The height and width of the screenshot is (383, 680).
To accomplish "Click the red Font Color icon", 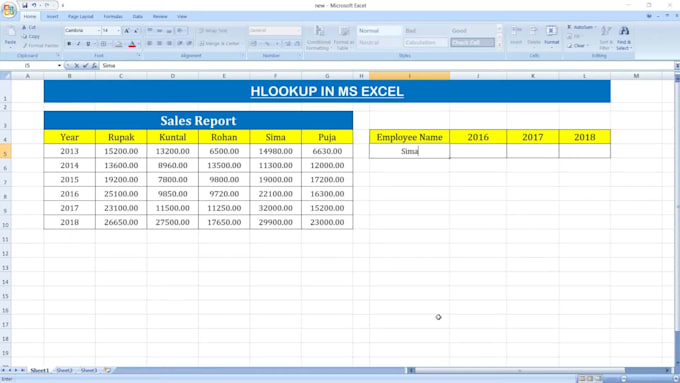I will click(132, 44).
